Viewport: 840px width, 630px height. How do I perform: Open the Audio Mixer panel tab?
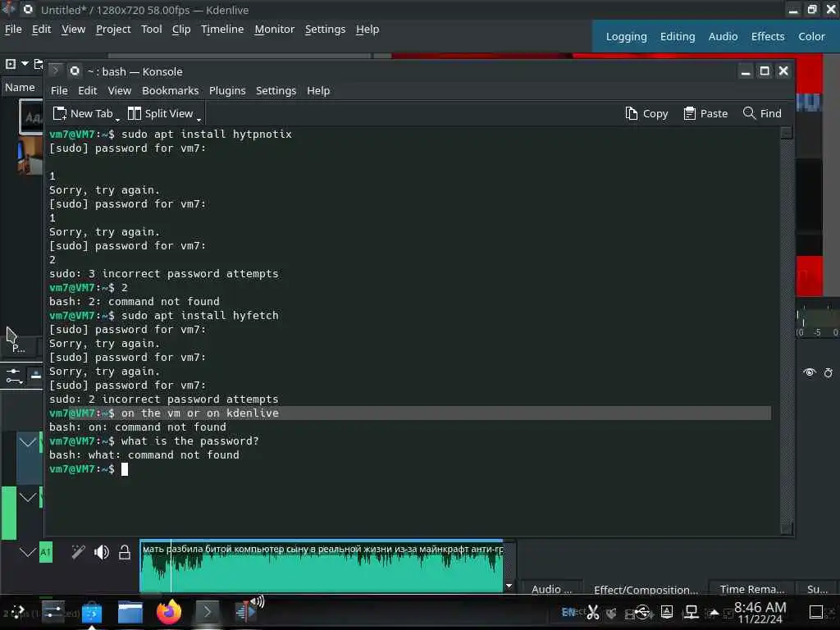point(551,589)
